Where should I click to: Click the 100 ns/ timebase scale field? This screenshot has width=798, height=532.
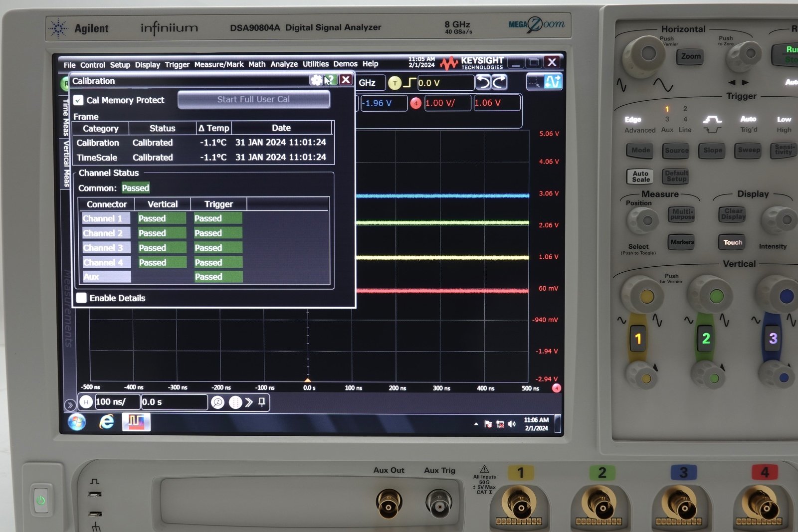tap(117, 402)
